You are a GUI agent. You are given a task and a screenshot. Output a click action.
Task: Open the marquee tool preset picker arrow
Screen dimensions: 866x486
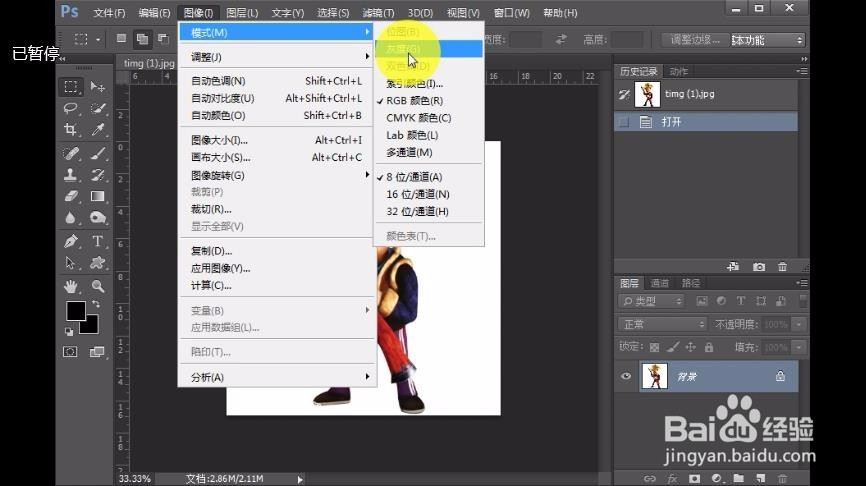coord(98,39)
